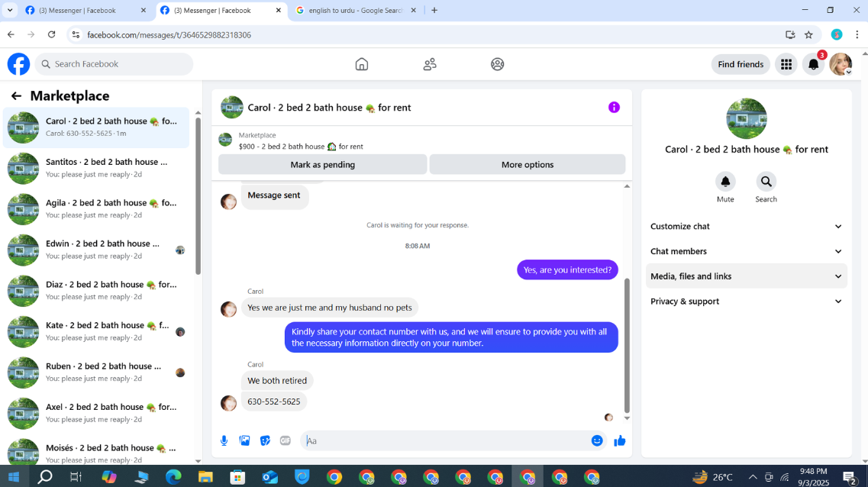Click the Search Facebook field
The image size is (868, 487).
114,64
